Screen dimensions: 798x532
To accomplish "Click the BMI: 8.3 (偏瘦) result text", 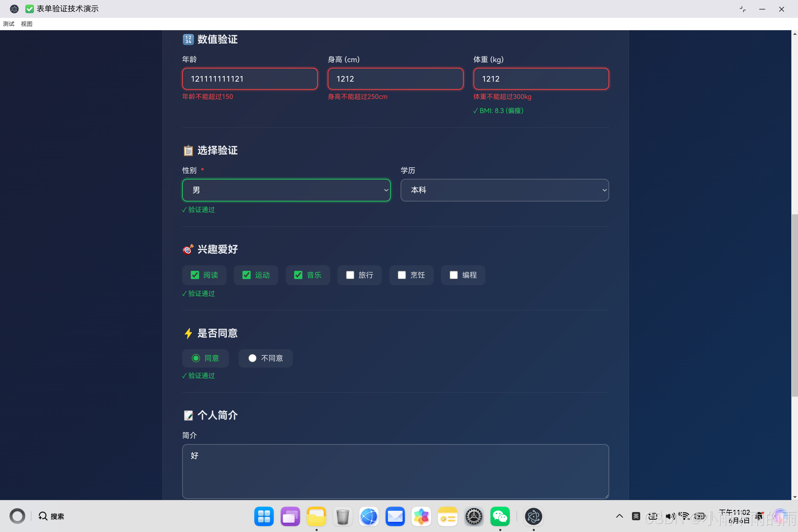I will (498, 110).
